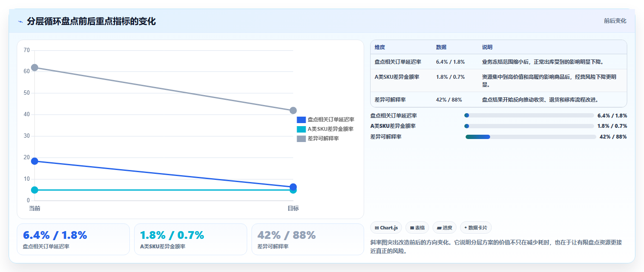Click legend label A类SKU差异金额率 in chart

coord(330,129)
